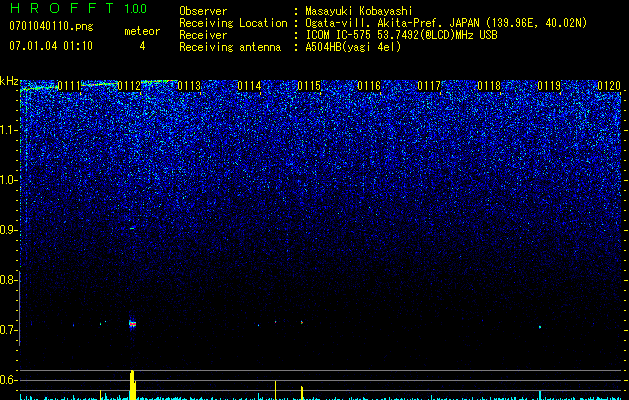Viewport: 629px width, 400px height.
Task: Click the yellow power bar near 0115
Action: (x=302, y=393)
